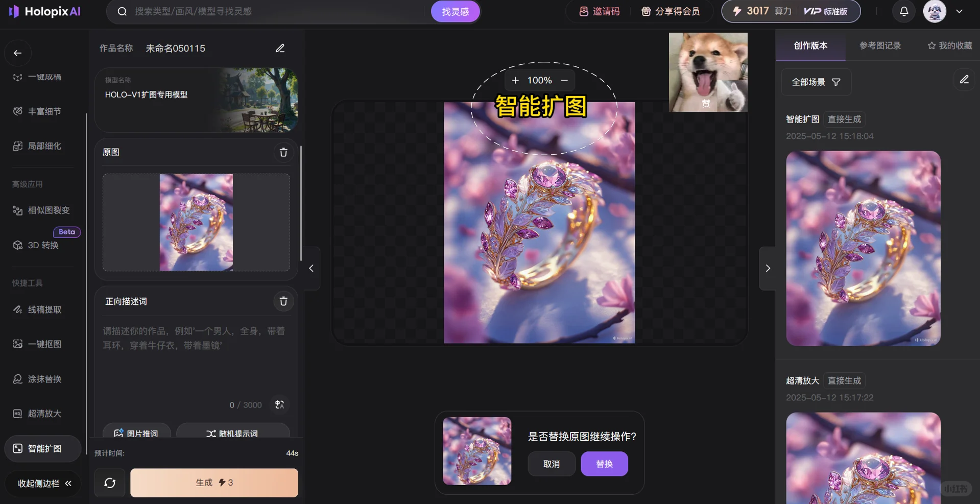Delete the 原图 source image via trash icon
Image resolution: width=980 pixels, height=504 pixels.
[283, 152]
